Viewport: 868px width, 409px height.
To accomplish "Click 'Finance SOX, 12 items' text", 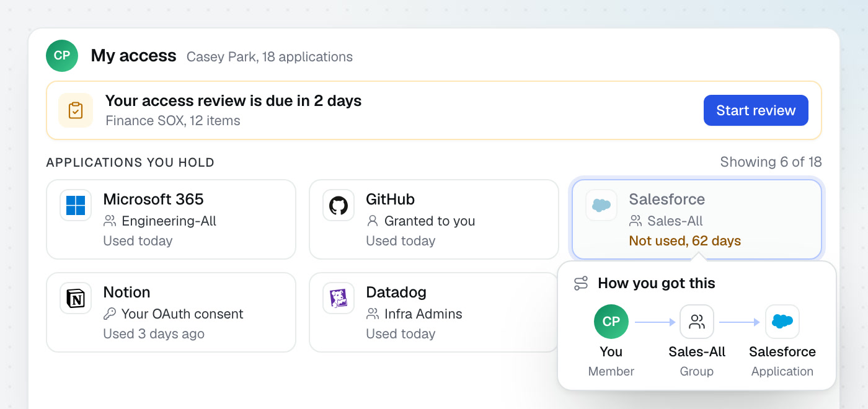I will click(173, 120).
